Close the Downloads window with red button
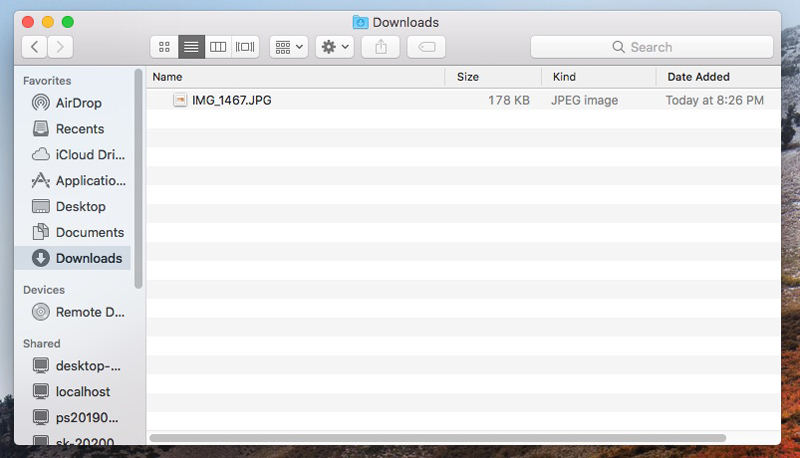 28,22
